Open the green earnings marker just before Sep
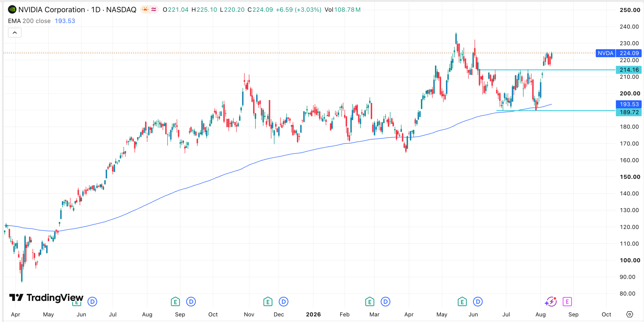Viewport: 644px width, 322px height. (x=175, y=302)
